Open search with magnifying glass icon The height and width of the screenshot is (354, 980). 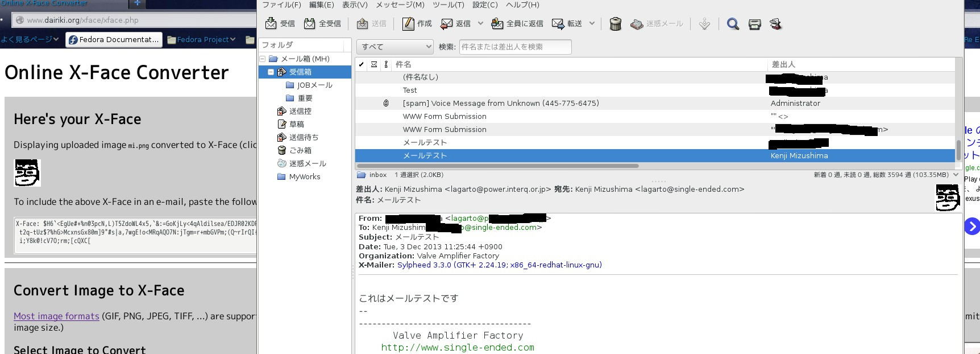coord(733,24)
